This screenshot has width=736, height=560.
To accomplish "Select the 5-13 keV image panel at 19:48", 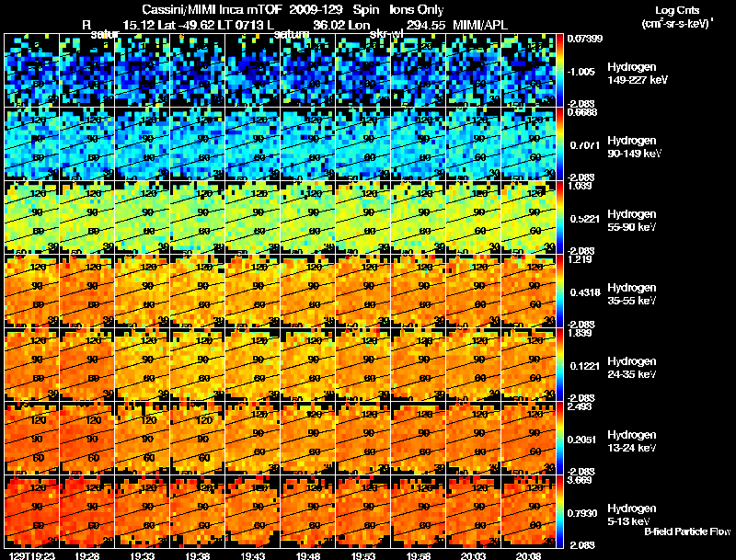I will pos(308,512).
